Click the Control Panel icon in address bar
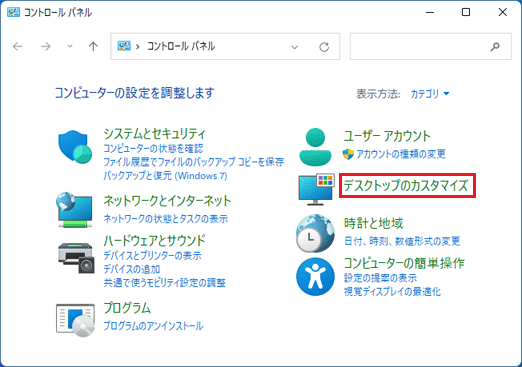522x367 pixels. coord(124,46)
